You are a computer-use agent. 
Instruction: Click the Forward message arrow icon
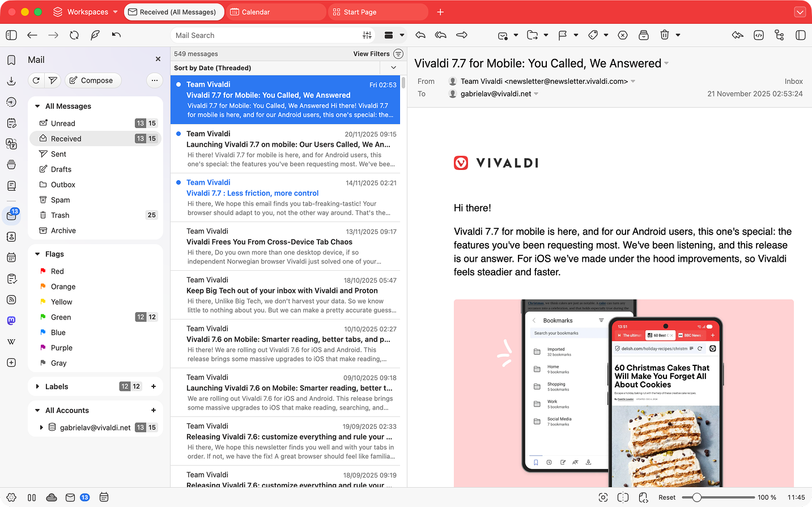pos(462,35)
